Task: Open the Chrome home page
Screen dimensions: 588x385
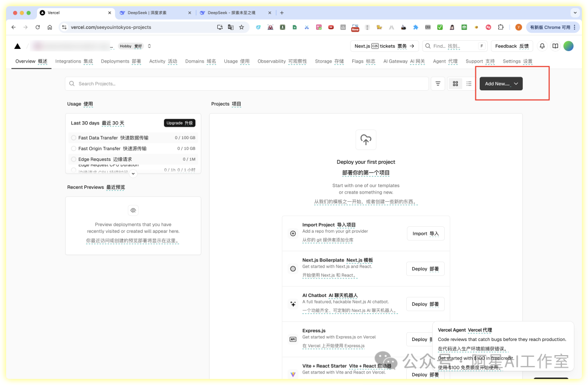Action: [x=50, y=27]
